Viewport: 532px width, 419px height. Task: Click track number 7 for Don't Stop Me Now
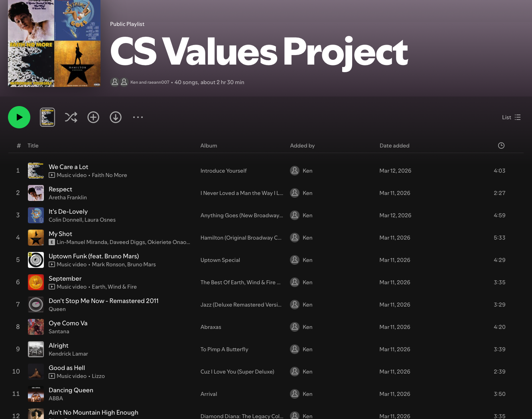(x=18, y=305)
